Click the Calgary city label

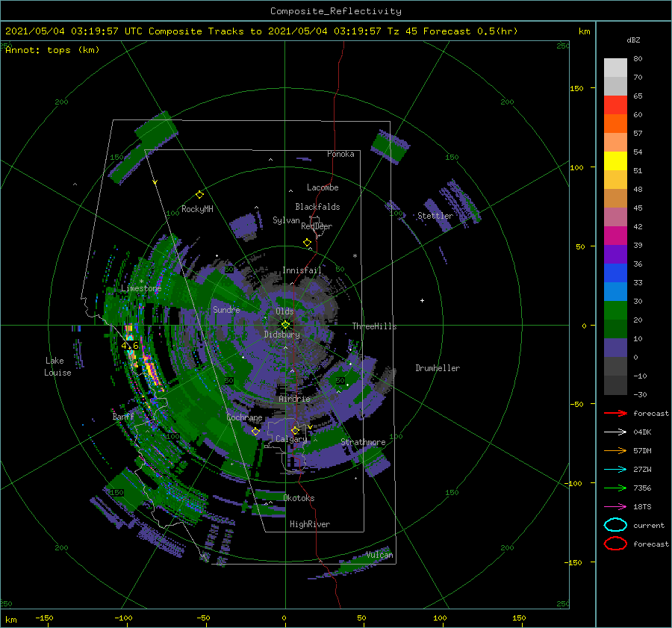291,439
